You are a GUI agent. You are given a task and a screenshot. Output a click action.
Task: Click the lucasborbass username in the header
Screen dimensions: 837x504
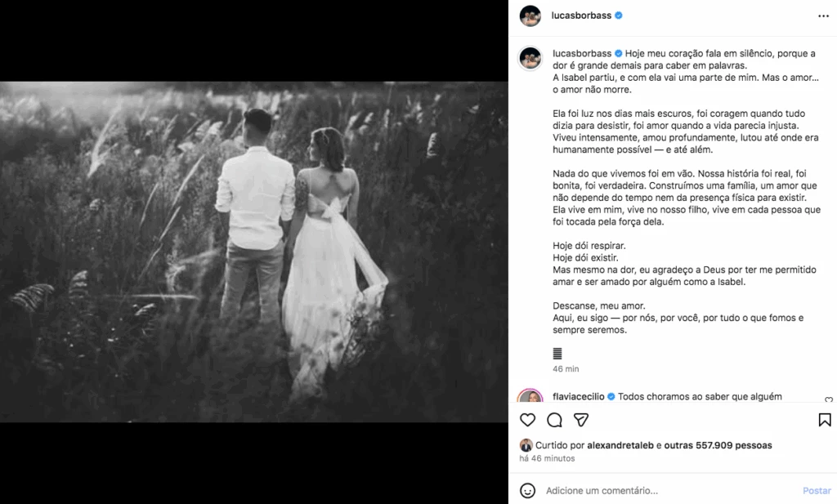point(581,16)
